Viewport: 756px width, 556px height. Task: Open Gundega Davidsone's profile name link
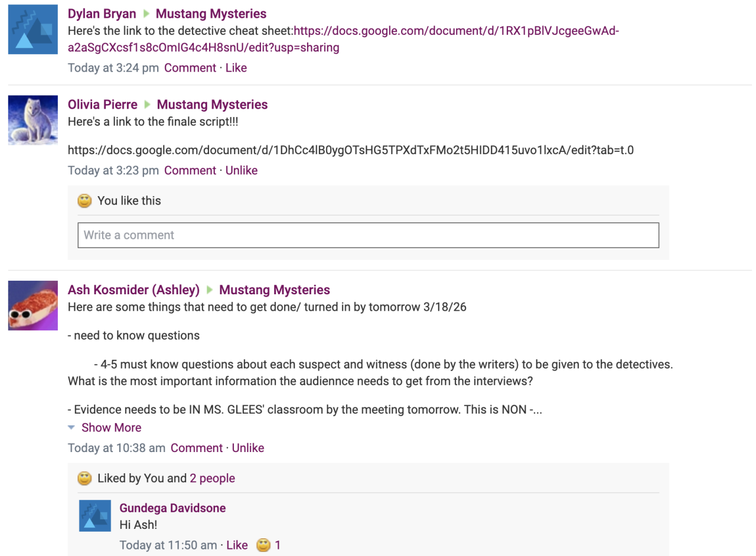point(172,508)
